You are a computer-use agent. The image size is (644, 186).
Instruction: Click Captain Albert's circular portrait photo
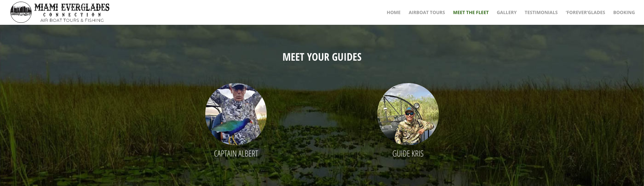click(236, 114)
